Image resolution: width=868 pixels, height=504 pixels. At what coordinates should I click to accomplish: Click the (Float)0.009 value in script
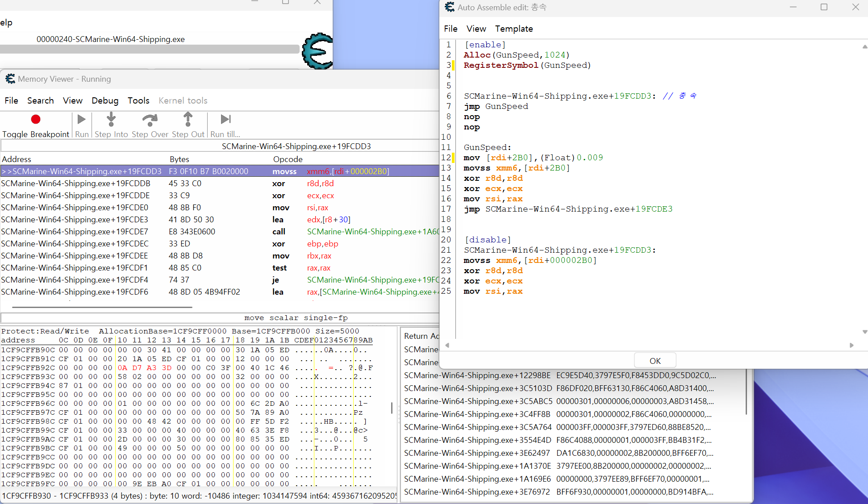tap(572, 158)
